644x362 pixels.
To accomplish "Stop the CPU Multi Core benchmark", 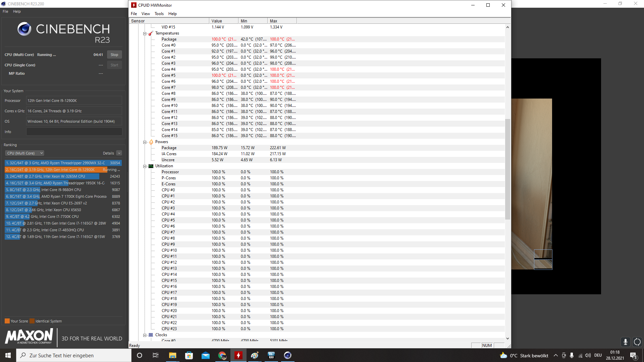I will [114, 55].
